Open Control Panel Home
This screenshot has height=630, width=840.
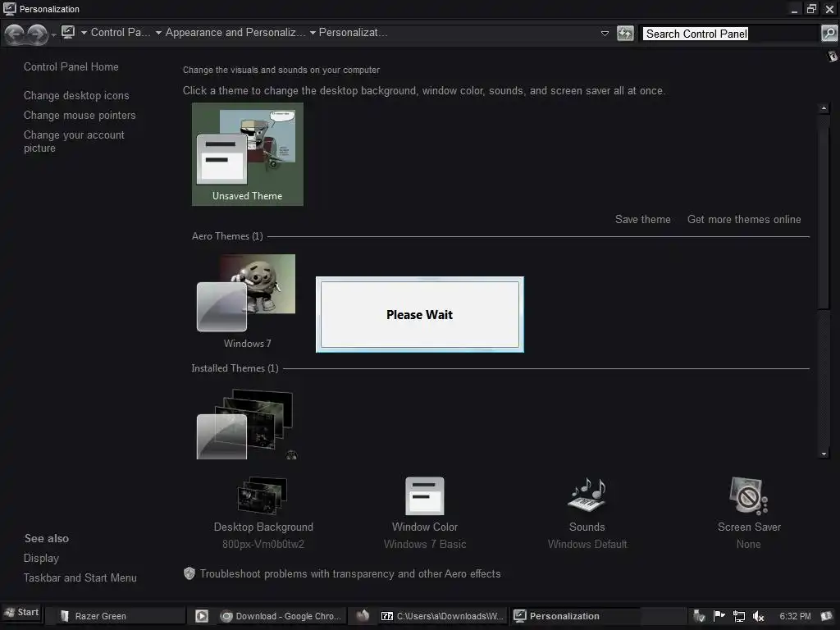click(71, 67)
